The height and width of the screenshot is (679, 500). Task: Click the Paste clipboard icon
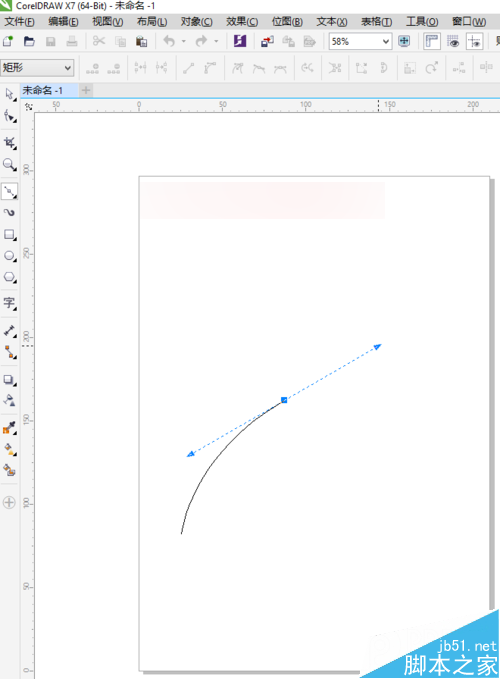coord(142,42)
